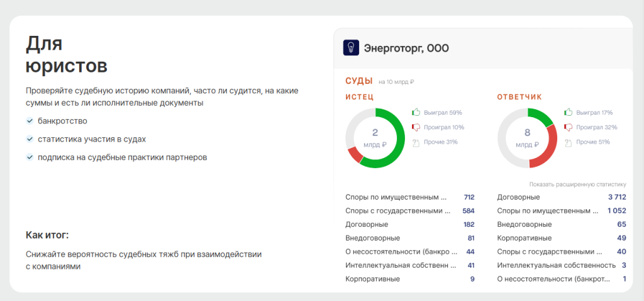Open "Показать расширенную статистику" link

577,185
